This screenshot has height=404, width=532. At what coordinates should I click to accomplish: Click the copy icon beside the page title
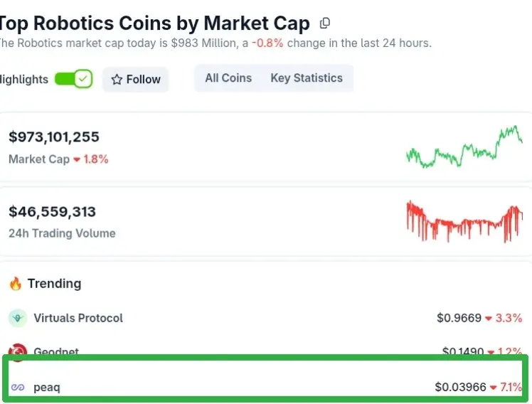coord(325,23)
